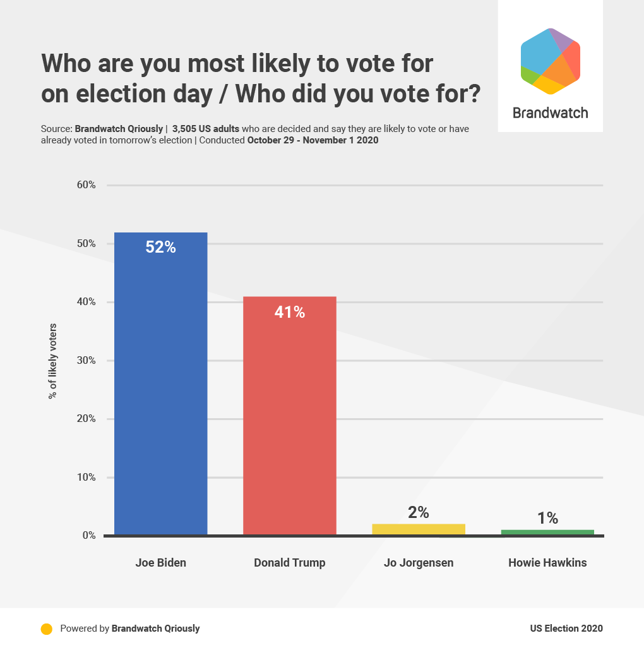Click the 60% y-axis tick label
Screen dimensions: 644x650
[x=85, y=185]
